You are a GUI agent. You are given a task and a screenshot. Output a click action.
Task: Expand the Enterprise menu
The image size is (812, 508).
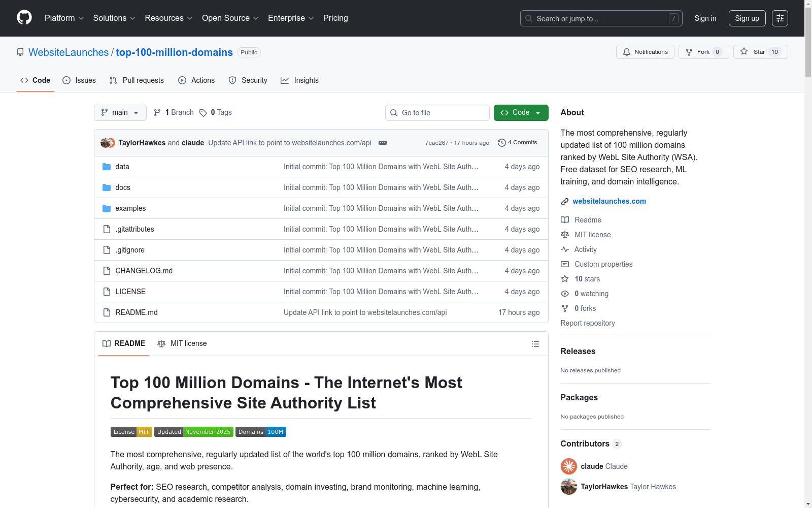pyautogui.click(x=291, y=18)
